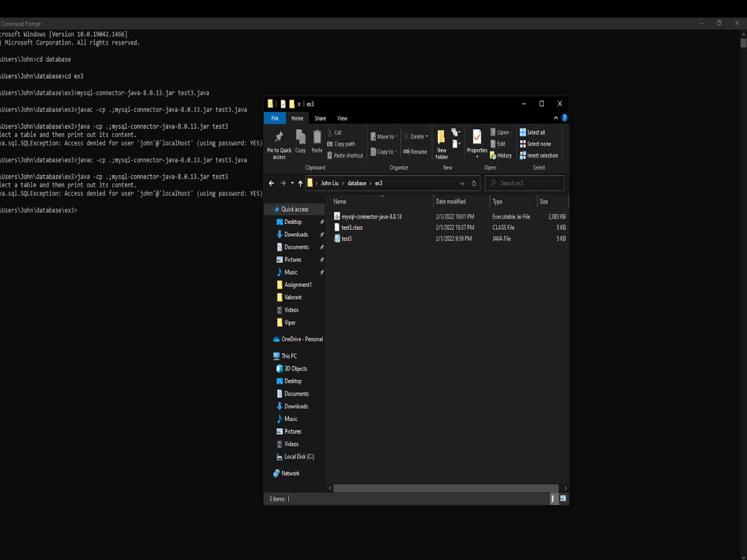The width and height of the screenshot is (747, 560).
Task: Switch to Details view in status bar
Action: [x=554, y=499]
